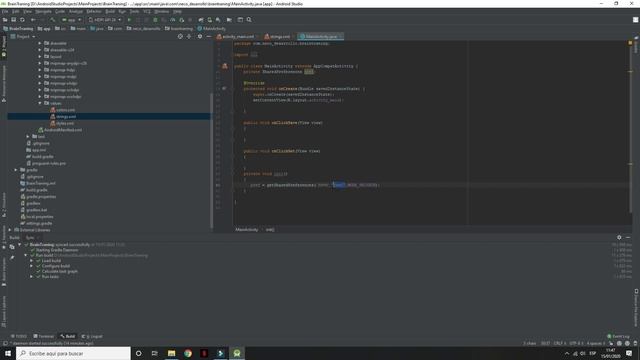Click MainActivity breadcrumb in navigation bar
The width and height of the screenshot is (640, 360).
[211, 29]
